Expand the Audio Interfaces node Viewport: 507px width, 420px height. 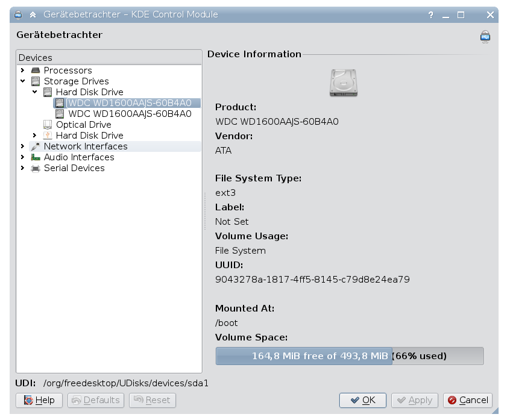[x=22, y=157]
